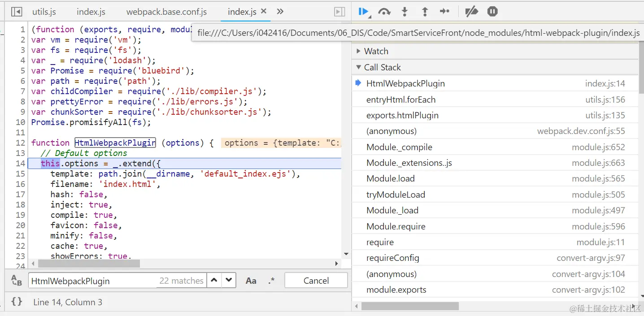Click utils.js:135 source link
Image resolution: width=644 pixels, height=316 pixels.
click(x=605, y=115)
